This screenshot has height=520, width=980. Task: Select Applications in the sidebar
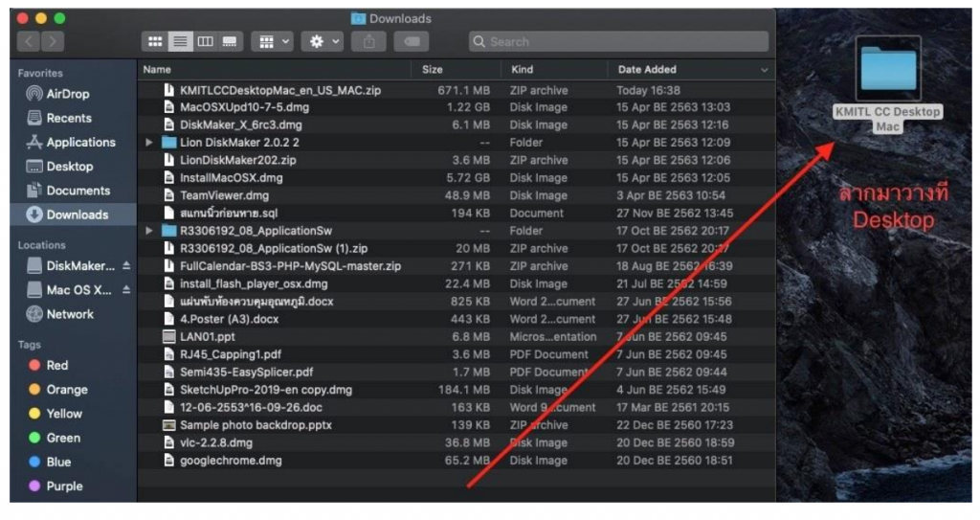[80, 142]
